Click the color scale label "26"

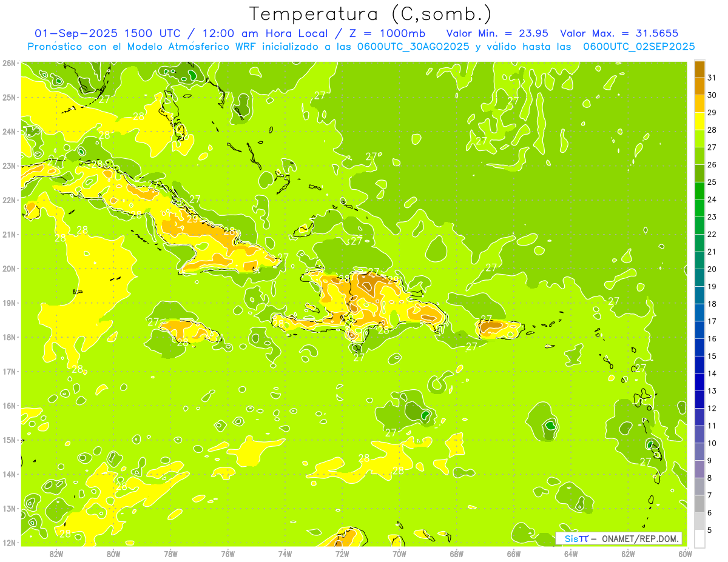712,165
